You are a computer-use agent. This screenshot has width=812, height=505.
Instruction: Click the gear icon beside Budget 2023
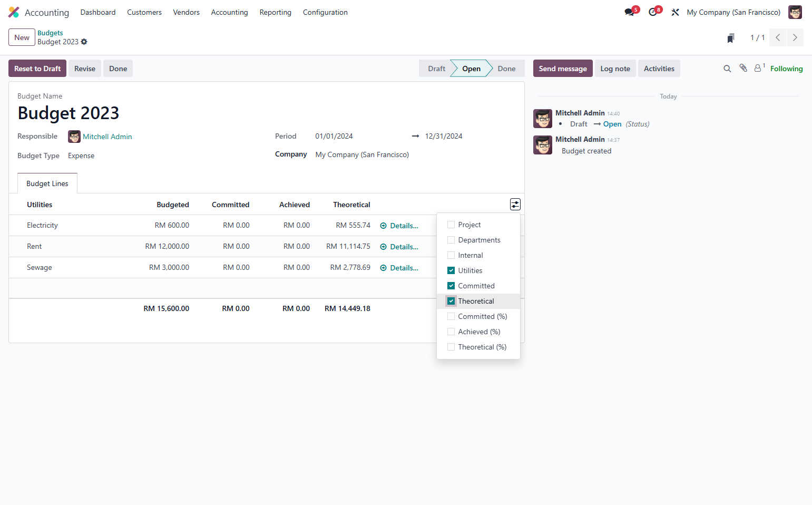tap(84, 42)
